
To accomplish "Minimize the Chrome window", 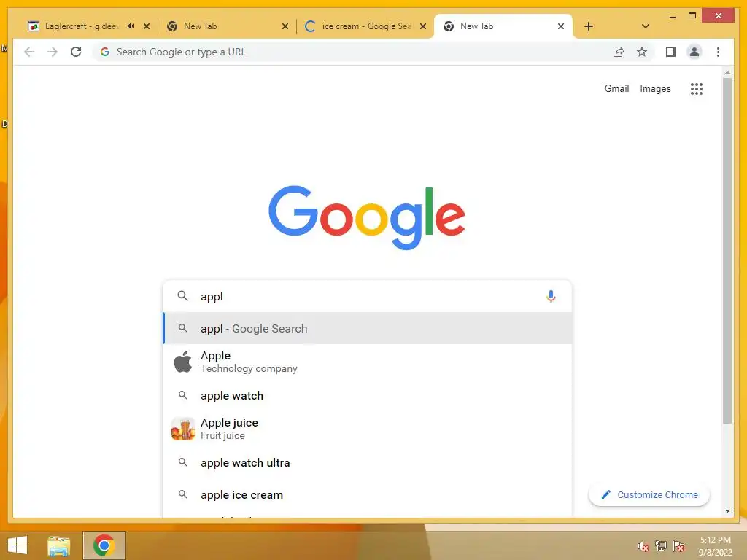I will pos(672,16).
